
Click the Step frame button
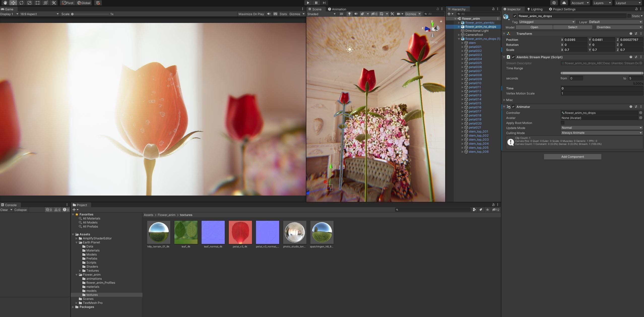point(324,3)
